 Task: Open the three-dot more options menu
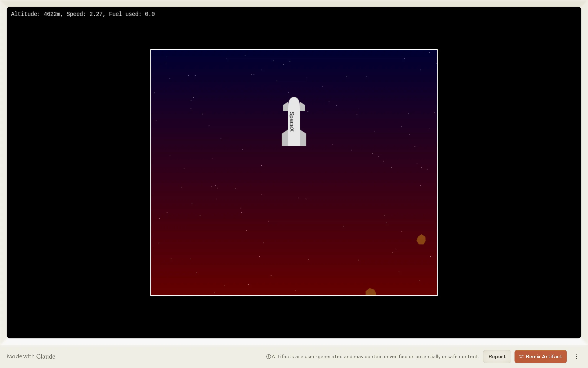pos(576,356)
